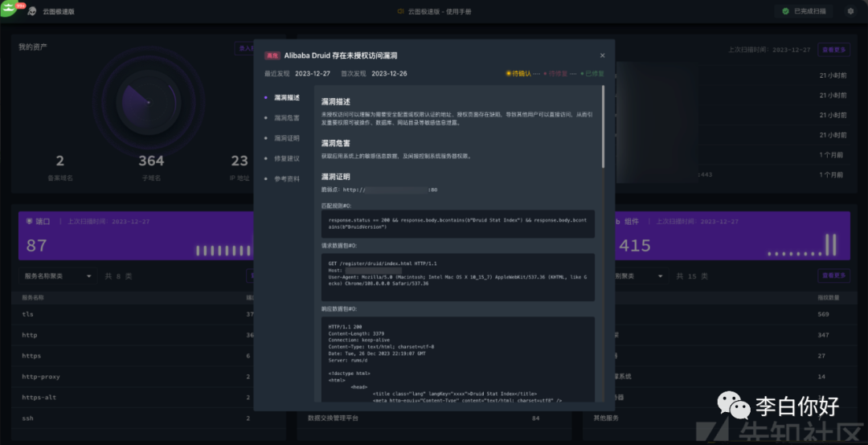Set vulnerability status to 待修复

556,74
